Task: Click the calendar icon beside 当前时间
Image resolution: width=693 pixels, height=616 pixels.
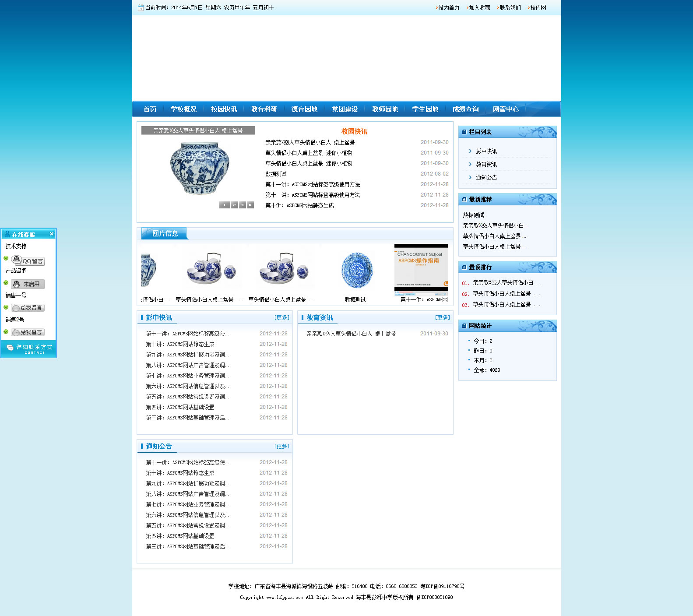Action: tap(141, 7)
